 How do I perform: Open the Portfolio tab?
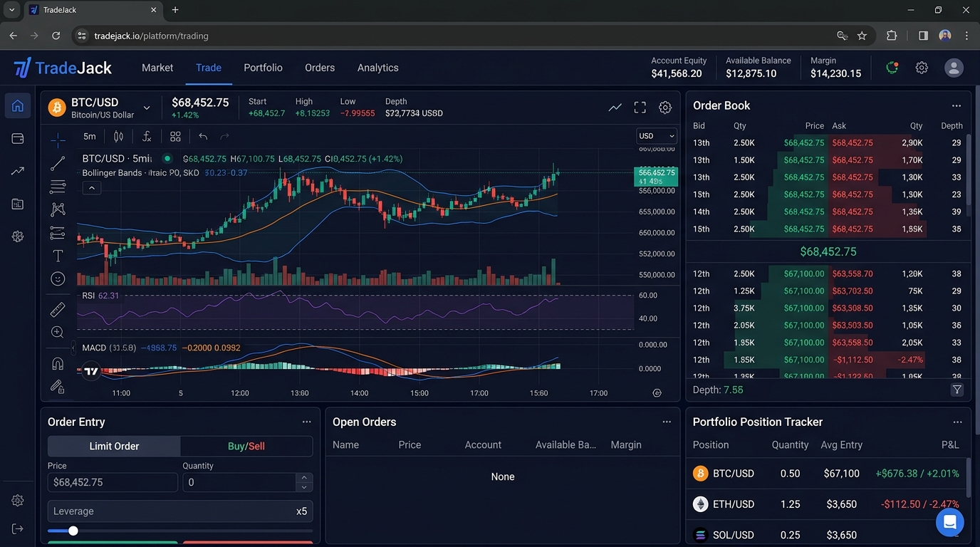coord(263,68)
